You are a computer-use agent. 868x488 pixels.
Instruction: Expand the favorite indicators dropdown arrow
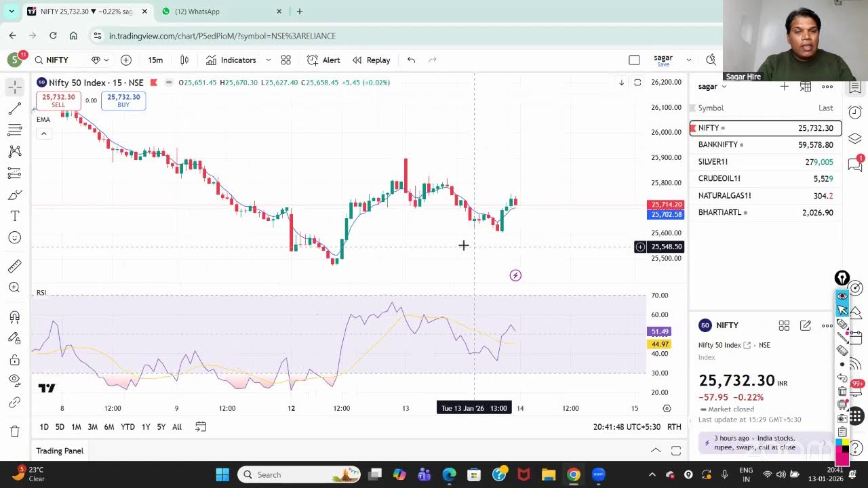[x=268, y=60]
